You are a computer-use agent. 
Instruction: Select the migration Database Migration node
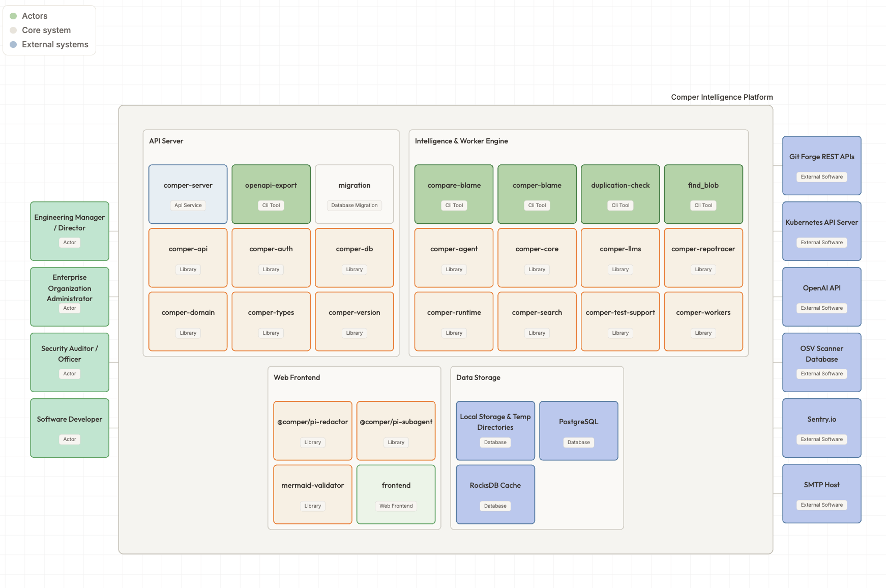pos(355,194)
